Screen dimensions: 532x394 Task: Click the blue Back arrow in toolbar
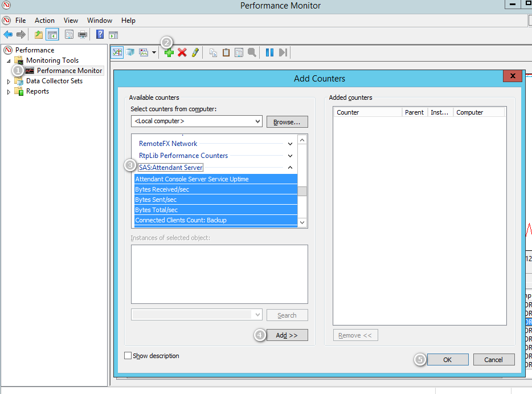[x=8, y=35]
